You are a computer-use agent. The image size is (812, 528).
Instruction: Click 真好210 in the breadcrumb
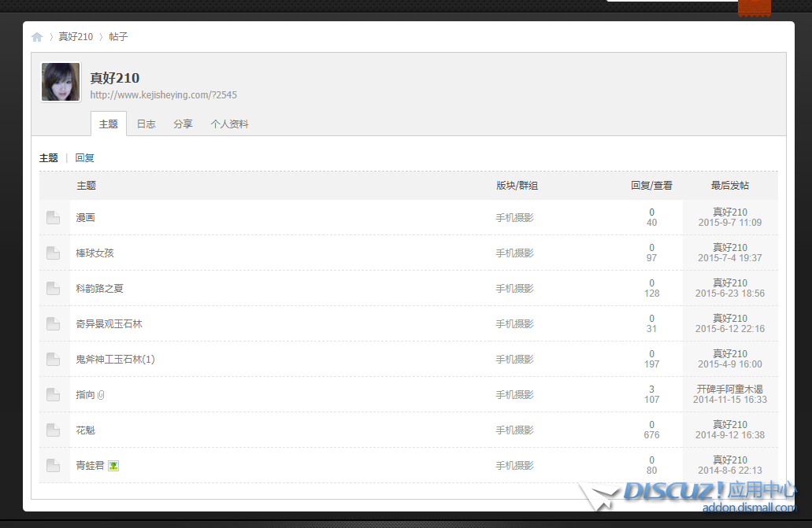(x=76, y=37)
